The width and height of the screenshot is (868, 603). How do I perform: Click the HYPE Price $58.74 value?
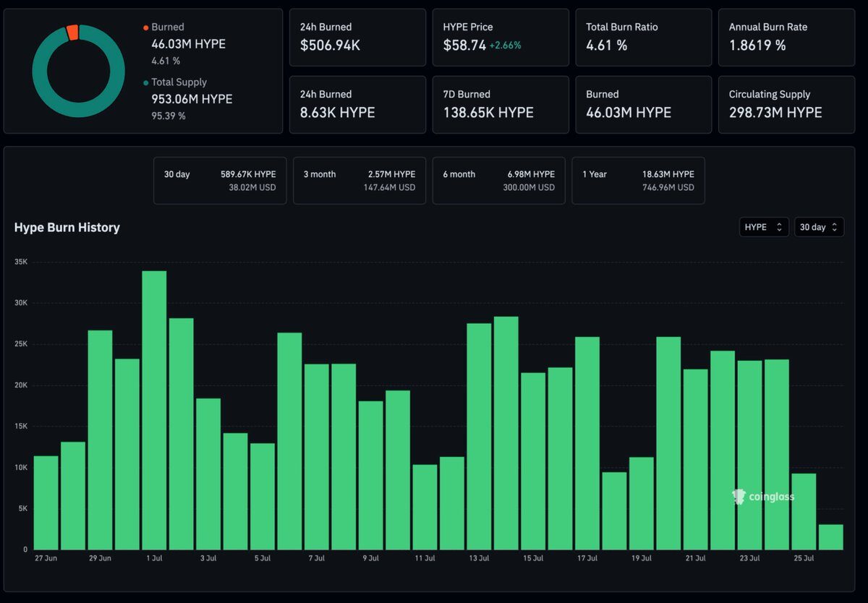[464, 46]
